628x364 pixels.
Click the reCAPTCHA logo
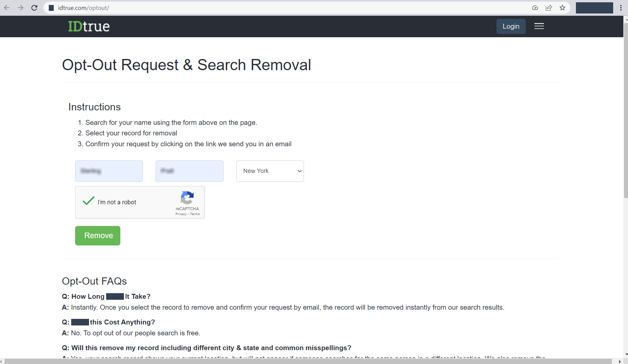187,198
